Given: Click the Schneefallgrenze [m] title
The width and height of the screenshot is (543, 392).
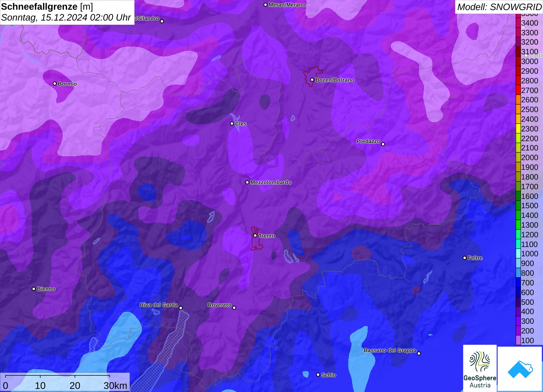Looking at the screenshot, I should tap(47, 7).
